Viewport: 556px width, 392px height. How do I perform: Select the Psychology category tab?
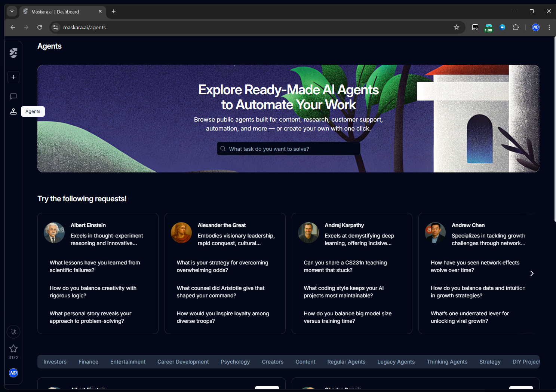235,362
